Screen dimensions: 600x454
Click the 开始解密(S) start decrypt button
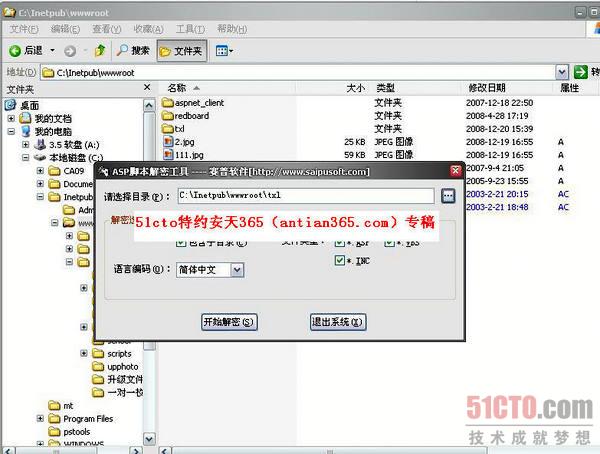[229, 322]
